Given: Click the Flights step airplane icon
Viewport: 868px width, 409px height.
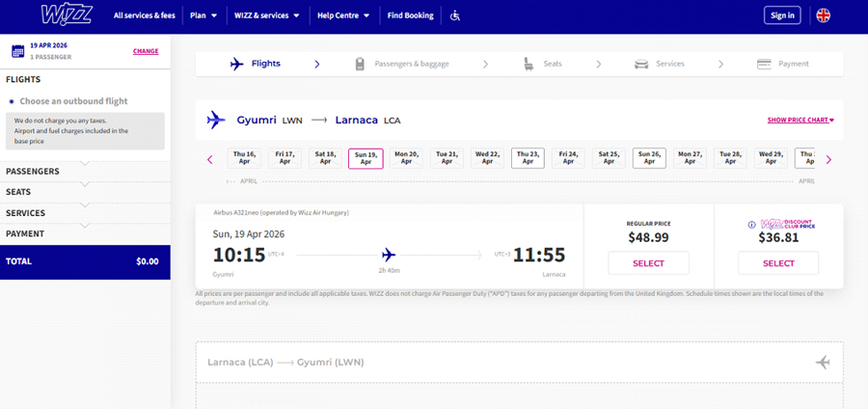Looking at the screenshot, I should [x=237, y=65].
